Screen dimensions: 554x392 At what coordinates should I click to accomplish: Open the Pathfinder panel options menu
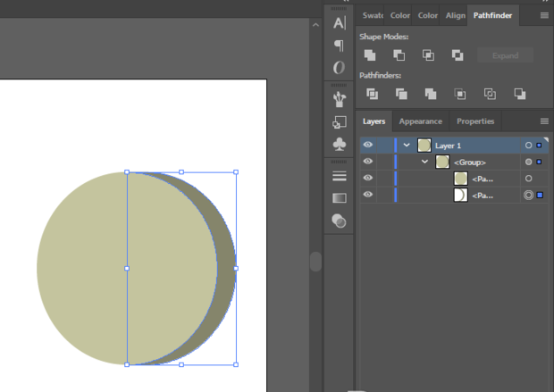[x=544, y=15]
